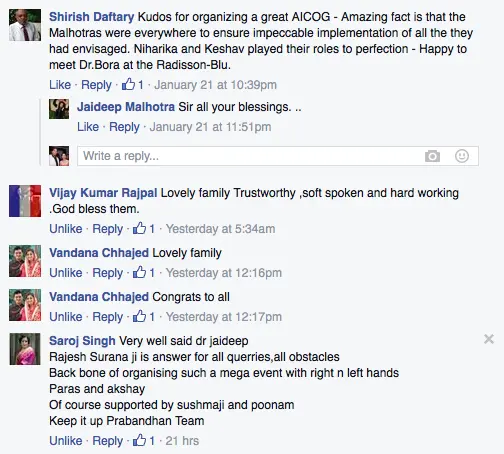
Task: Unlike Vijay Kumar Rajpal's comment
Action: pyautogui.click(x=66, y=229)
